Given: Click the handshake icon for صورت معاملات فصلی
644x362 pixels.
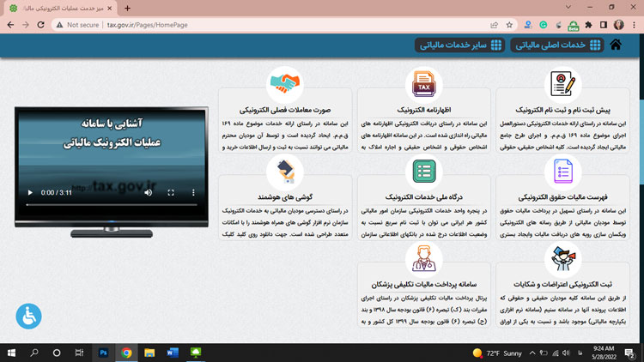Looking at the screenshot, I should click(x=284, y=84).
